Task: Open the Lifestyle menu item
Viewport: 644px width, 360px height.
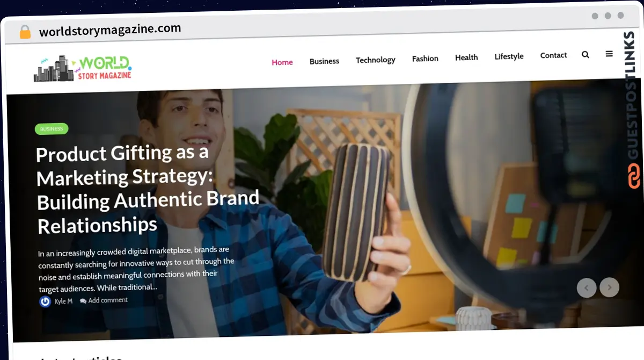Action: coord(509,56)
